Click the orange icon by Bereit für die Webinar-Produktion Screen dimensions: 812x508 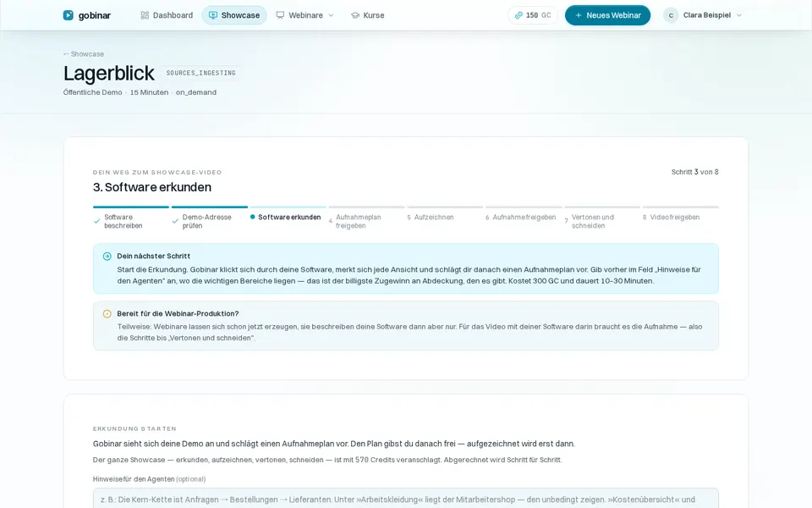pyautogui.click(x=107, y=313)
